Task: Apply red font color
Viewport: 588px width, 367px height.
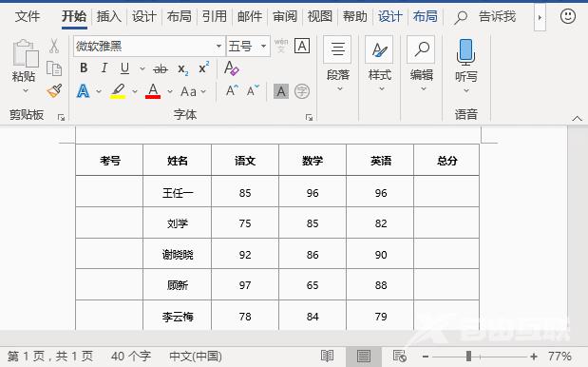Action: click(153, 91)
